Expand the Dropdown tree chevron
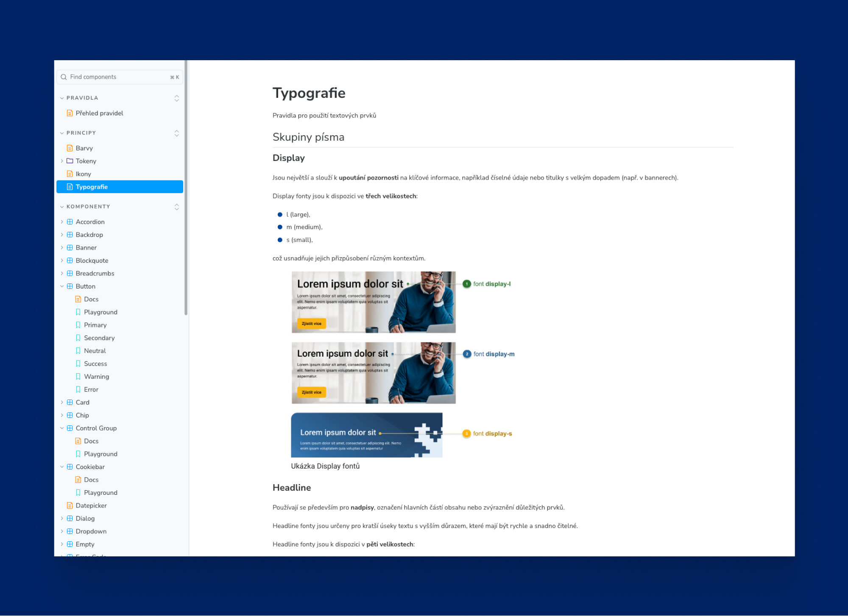The width and height of the screenshot is (848, 616). point(62,531)
